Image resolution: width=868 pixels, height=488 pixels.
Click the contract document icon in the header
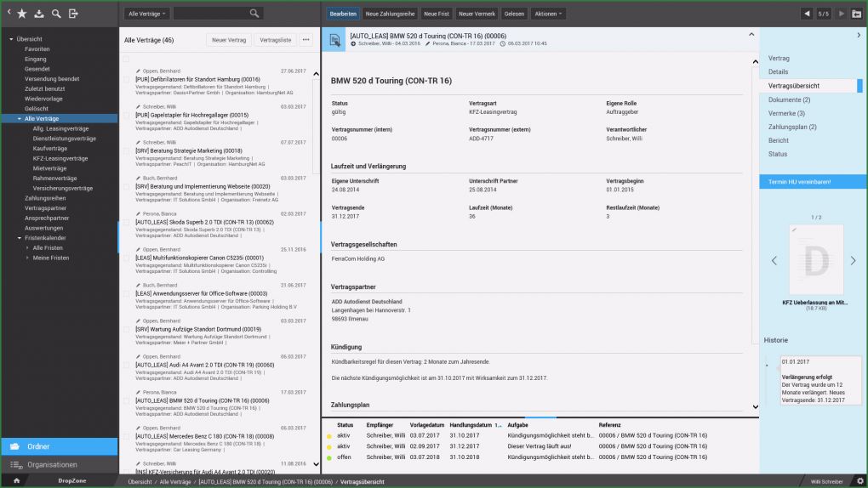pyautogui.click(x=335, y=39)
